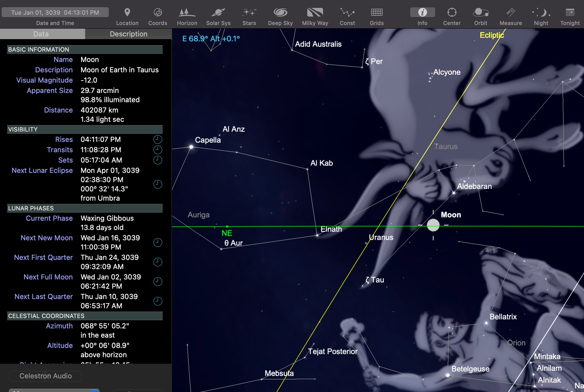Image resolution: width=584 pixels, height=392 pixels.
Task: Toggle Milky Way visibility
Action: tap(315, 13)
